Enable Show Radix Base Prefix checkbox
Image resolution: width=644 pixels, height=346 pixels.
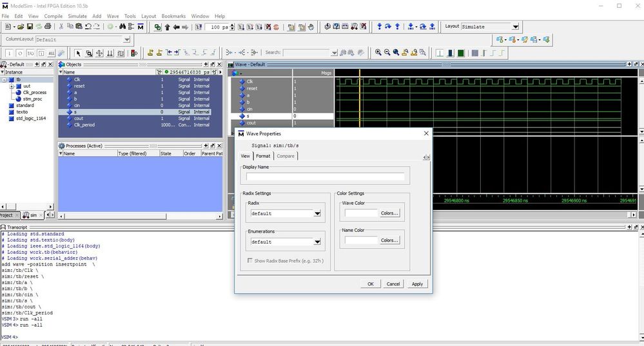point(250,260)
